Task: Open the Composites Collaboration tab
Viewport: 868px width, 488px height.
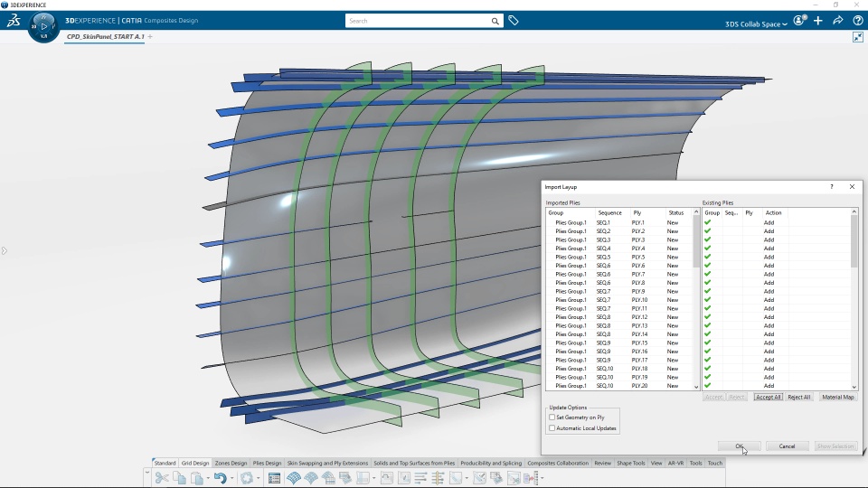Action: pos(558,463)
